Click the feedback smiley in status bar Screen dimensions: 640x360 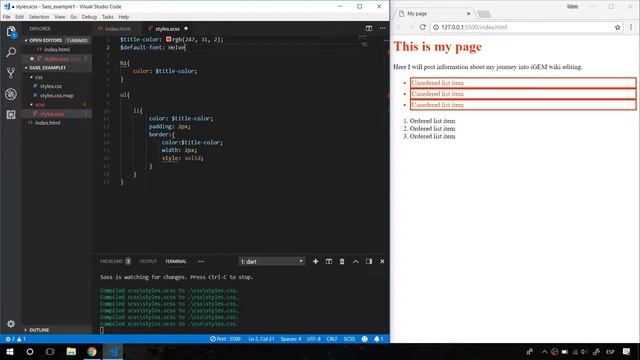coord(364,339)
